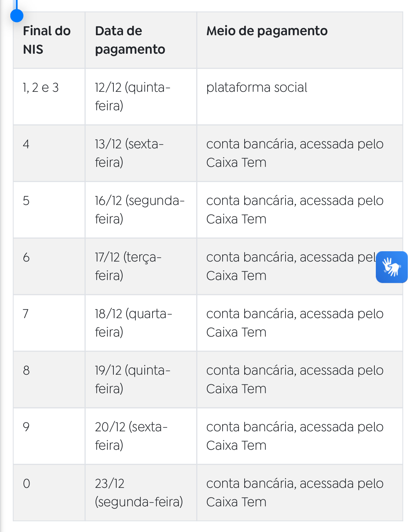Image resolution: width=416 pixels, height=532 pixels.
Task: Select the 'Data de pagamento' column header
Action: click(x=141, y=40)
